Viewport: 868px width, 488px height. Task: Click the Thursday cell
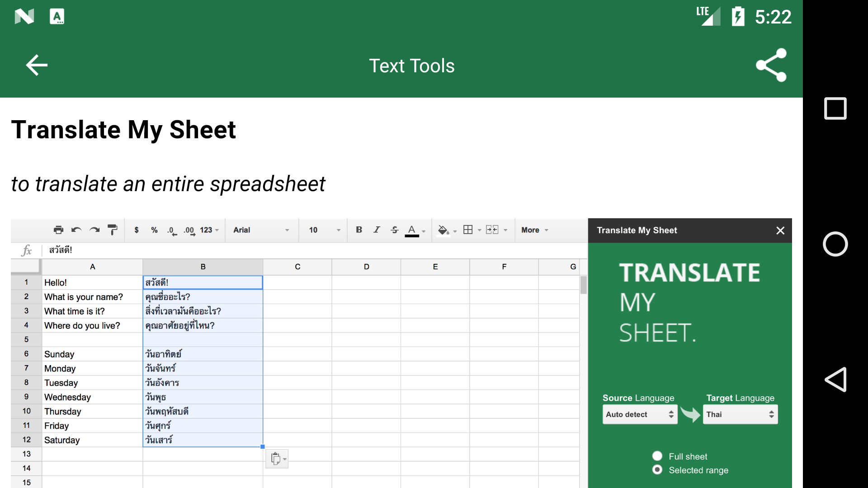point(92,412)
